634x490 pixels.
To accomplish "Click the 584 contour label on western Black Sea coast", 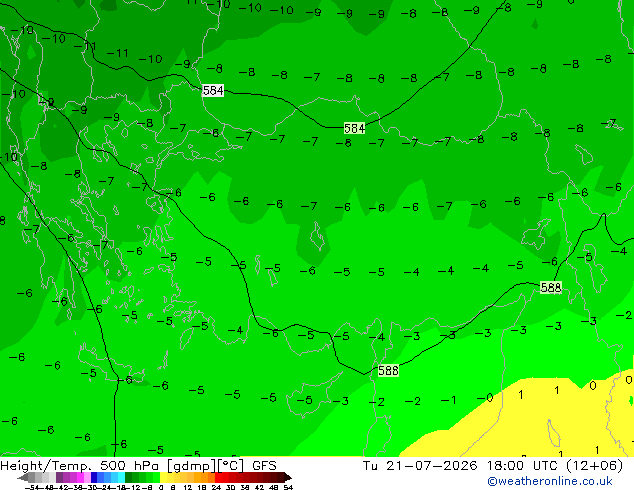I will [x=213, y=91].
